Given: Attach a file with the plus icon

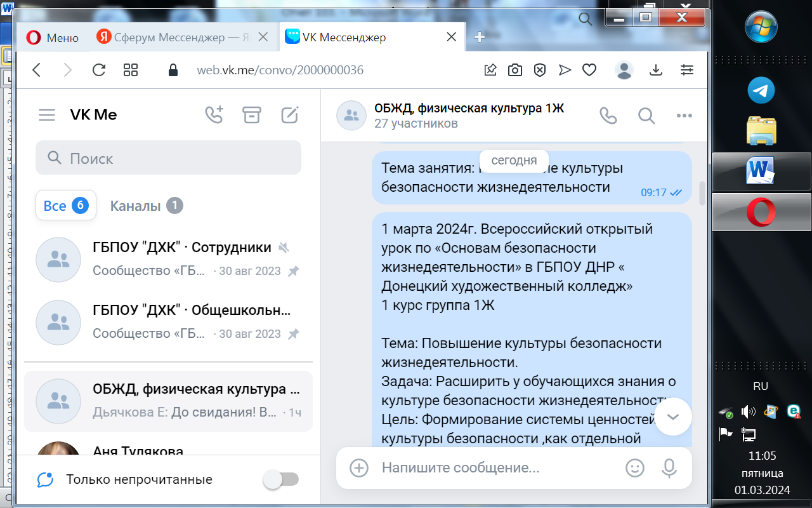Looking at the screenshot, I should point(359,468).
